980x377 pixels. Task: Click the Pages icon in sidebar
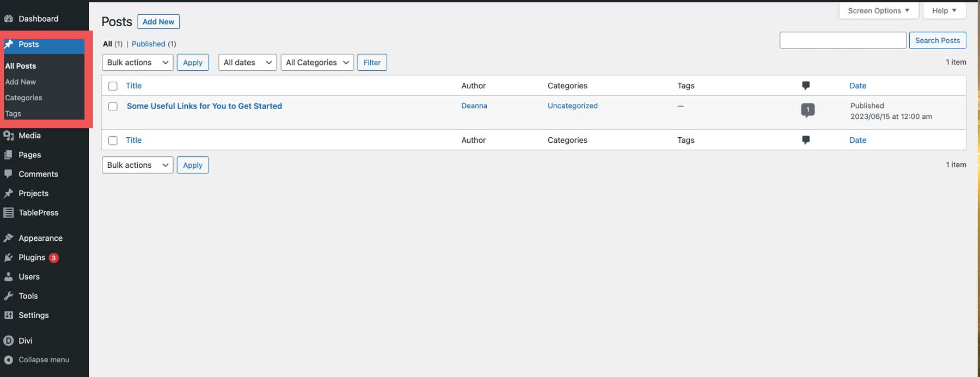(x=9, y=155)
